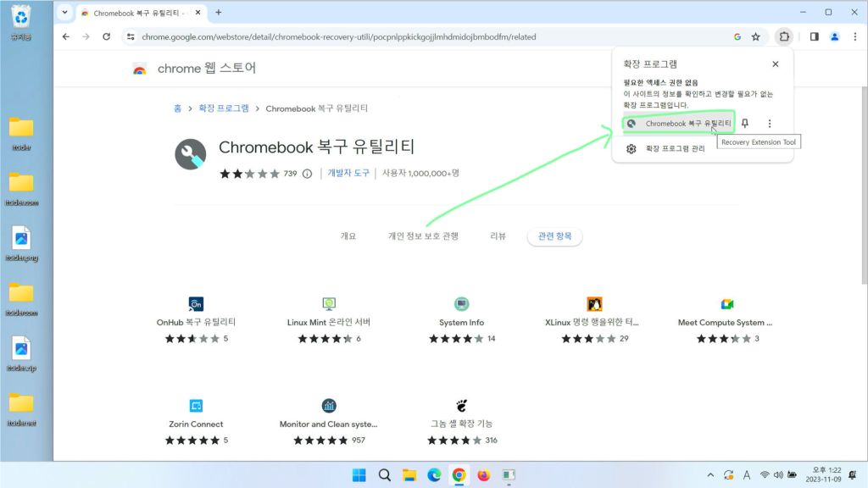The width and height of the screenshot is (868, 488).
Task: Open site information icon in address bar
Action: 131,37
